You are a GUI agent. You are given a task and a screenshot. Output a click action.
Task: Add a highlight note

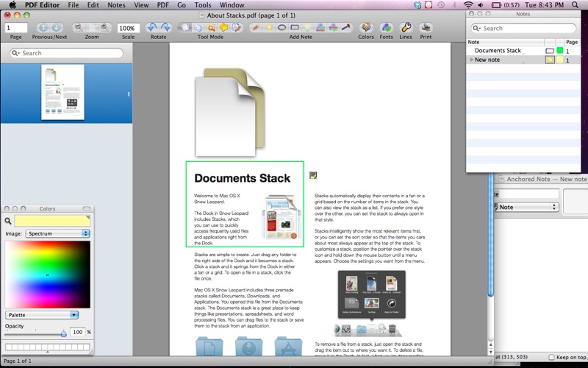coord(307,27)
